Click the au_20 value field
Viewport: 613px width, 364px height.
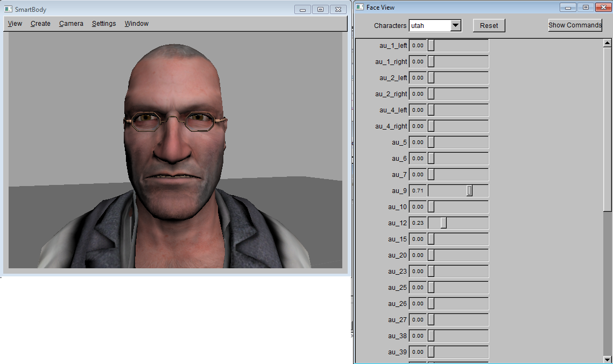coord(418,255)
